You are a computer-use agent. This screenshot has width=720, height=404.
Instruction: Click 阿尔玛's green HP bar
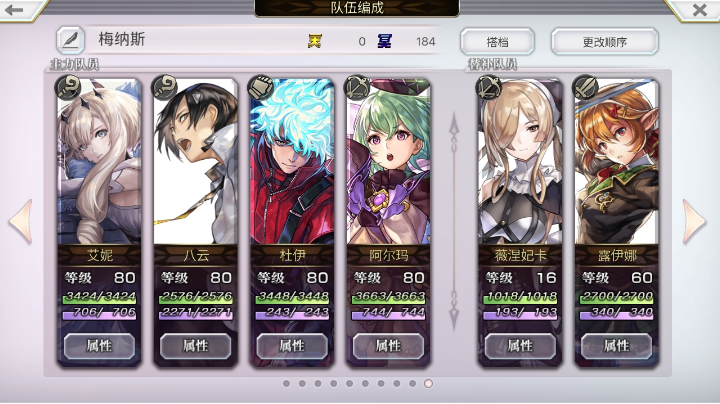[388, 297]
